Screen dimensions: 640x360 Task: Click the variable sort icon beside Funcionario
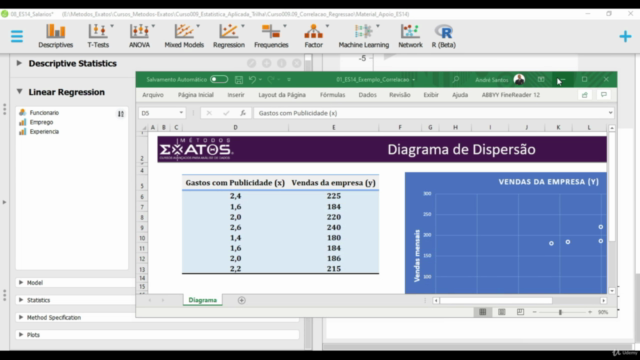point(121,114)
